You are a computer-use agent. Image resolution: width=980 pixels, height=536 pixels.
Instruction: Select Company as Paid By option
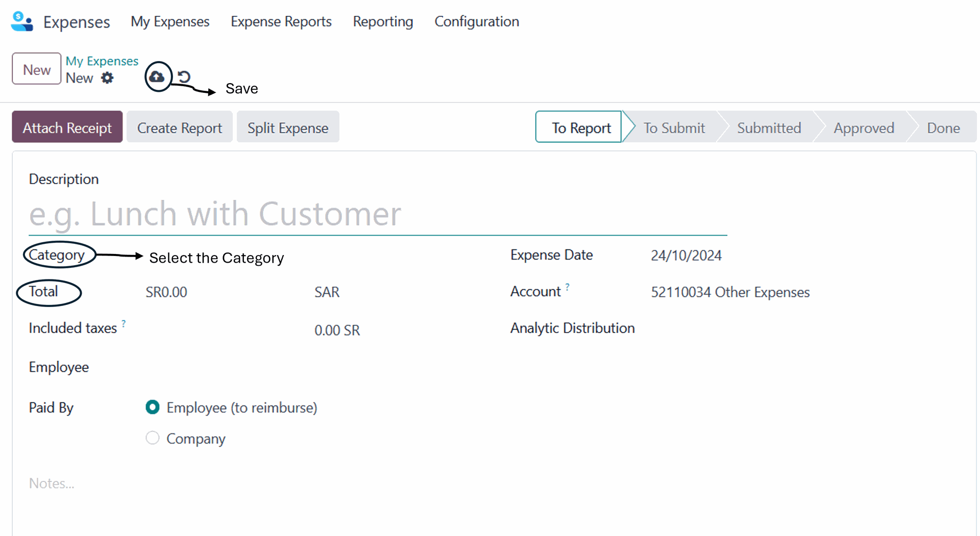pos(153,438)
